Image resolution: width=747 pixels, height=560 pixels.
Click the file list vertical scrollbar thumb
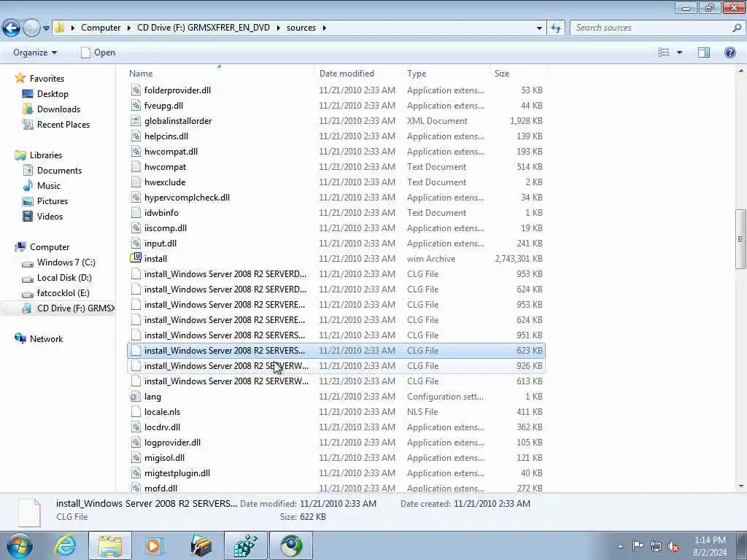point(741,239)
